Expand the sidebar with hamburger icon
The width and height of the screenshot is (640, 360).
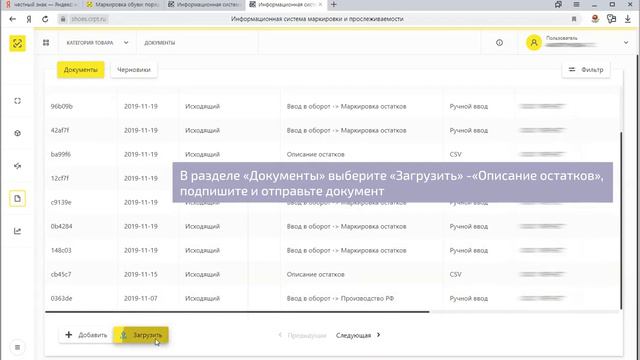pyautogui.click(x=17, y=347)
